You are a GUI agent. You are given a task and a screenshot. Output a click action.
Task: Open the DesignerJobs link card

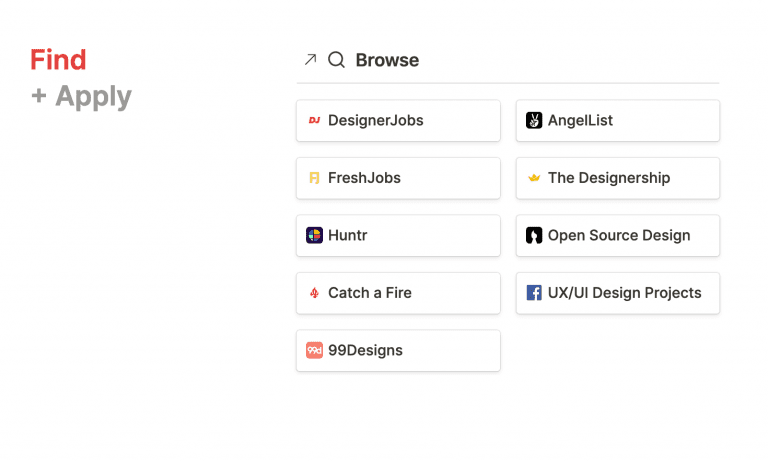[398, 121]
